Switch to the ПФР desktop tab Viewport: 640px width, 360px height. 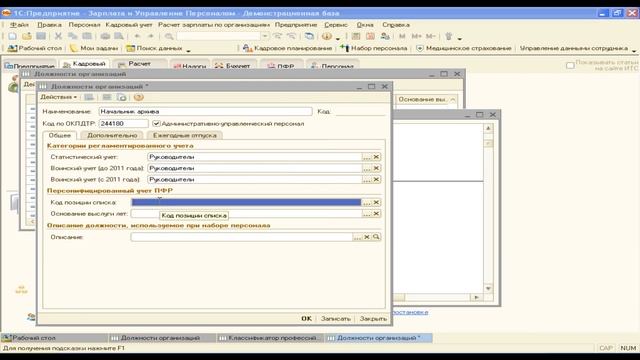[x=281, y=65]
